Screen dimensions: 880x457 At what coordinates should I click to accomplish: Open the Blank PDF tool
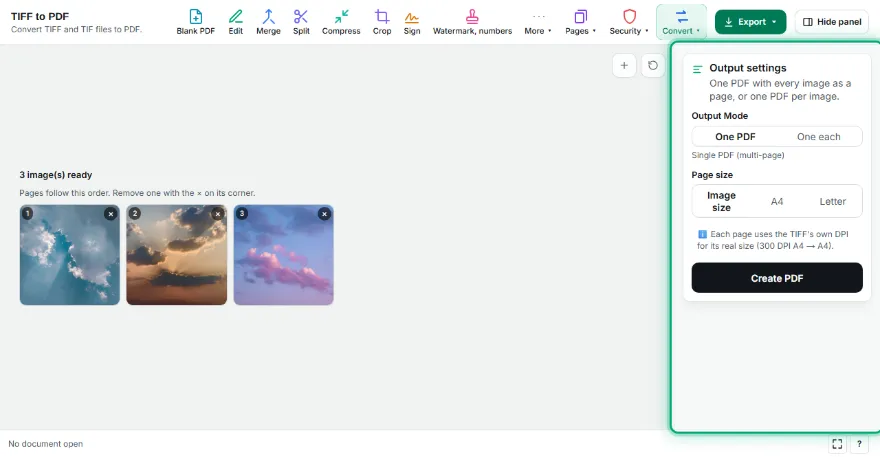pyautogui.click(x=195, y=22)
